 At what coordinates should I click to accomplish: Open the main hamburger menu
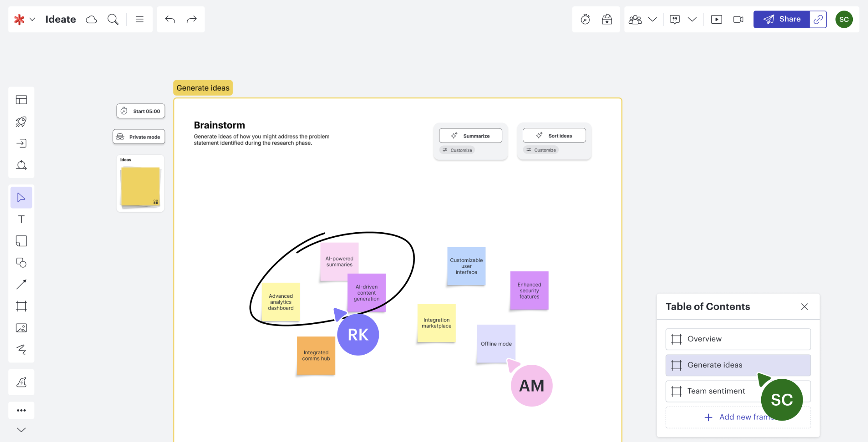pos(139,19)
